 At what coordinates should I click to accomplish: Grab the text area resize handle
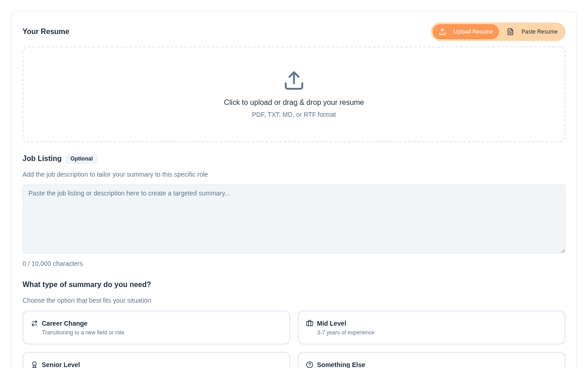[562, 250]
